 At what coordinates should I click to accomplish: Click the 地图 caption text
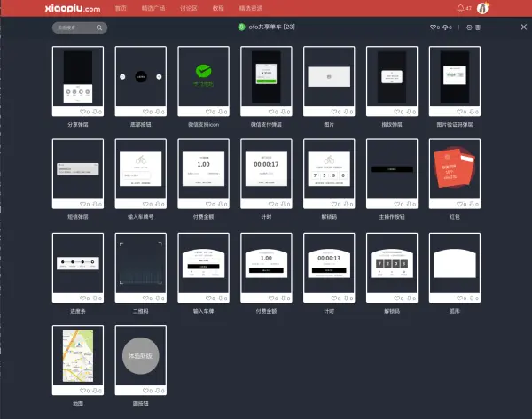point(78,403)
